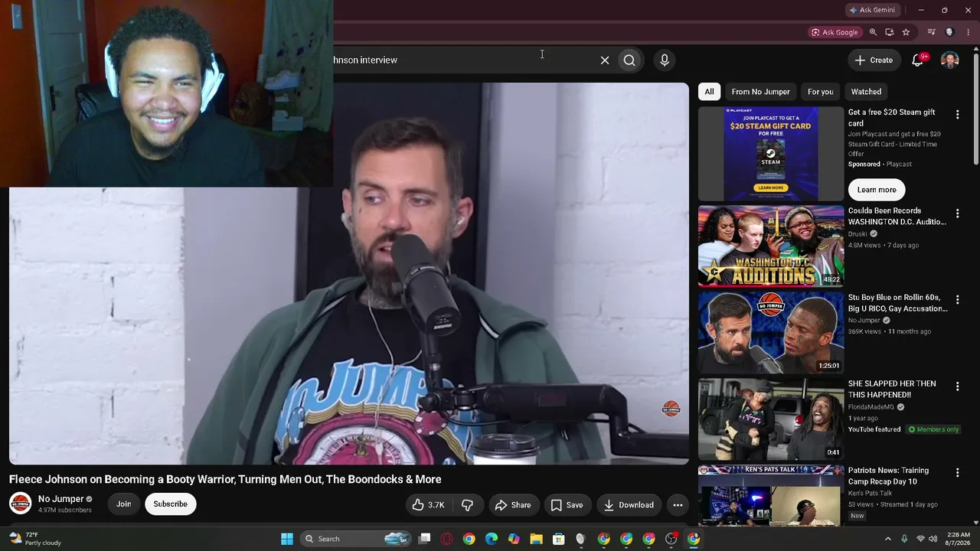Open the browser zoom magnifier icon
Image resolution: width=980 pixels, height=551 pixels.
(873, 32)
